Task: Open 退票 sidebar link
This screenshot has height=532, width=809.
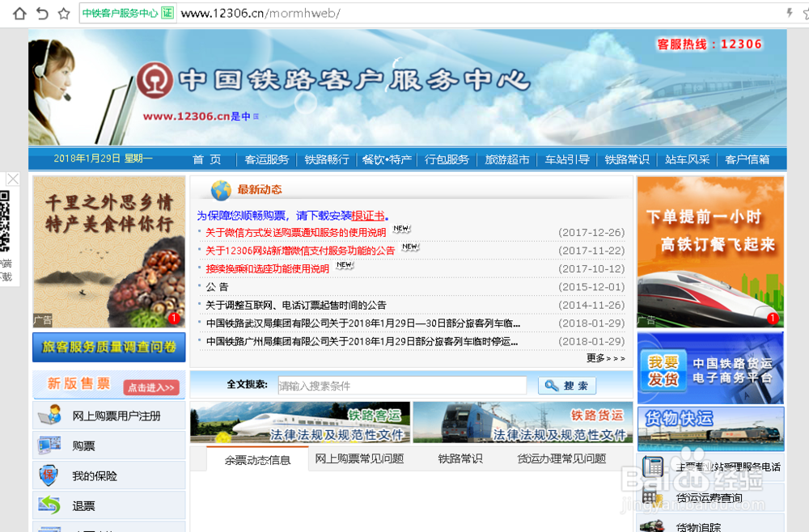Action: point(83,506)
